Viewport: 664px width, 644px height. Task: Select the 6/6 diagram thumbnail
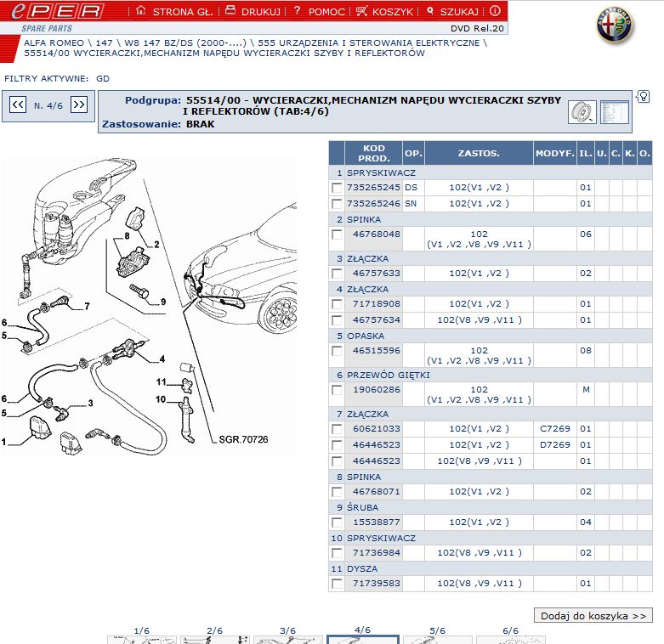(x=510, y=640)
